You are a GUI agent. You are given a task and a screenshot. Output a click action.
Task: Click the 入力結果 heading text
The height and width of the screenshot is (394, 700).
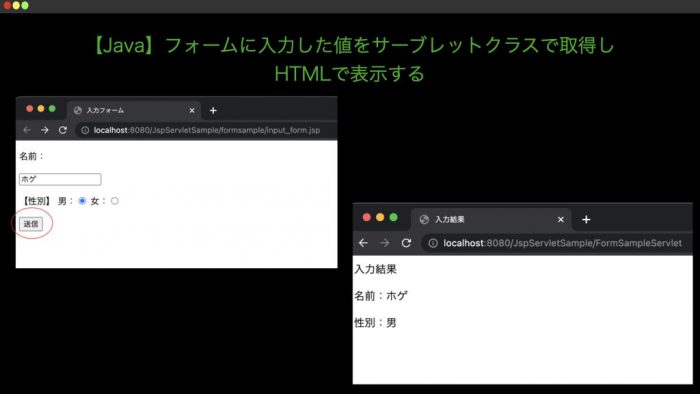pyautogui.click(x=375, y=269)
